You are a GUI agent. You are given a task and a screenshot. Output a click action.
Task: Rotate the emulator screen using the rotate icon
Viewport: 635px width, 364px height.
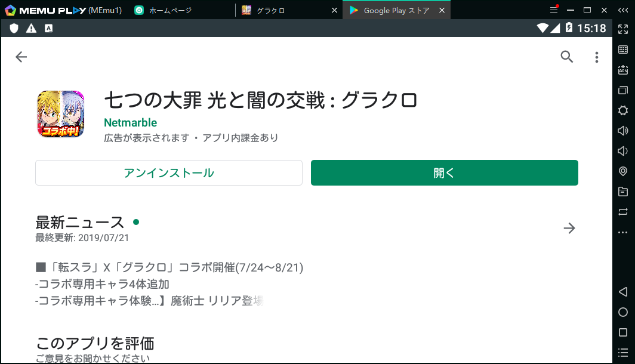623,212
